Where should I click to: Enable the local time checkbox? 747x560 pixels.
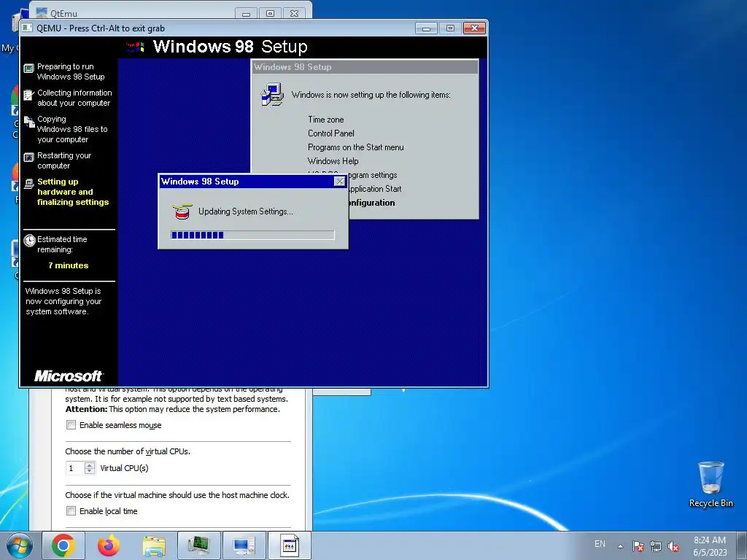click(71, 511)
